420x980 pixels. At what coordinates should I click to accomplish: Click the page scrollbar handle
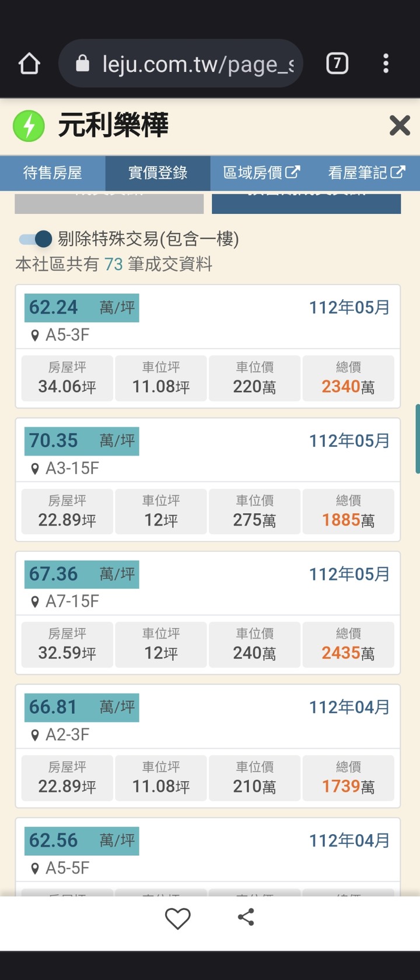pos(418,438)
